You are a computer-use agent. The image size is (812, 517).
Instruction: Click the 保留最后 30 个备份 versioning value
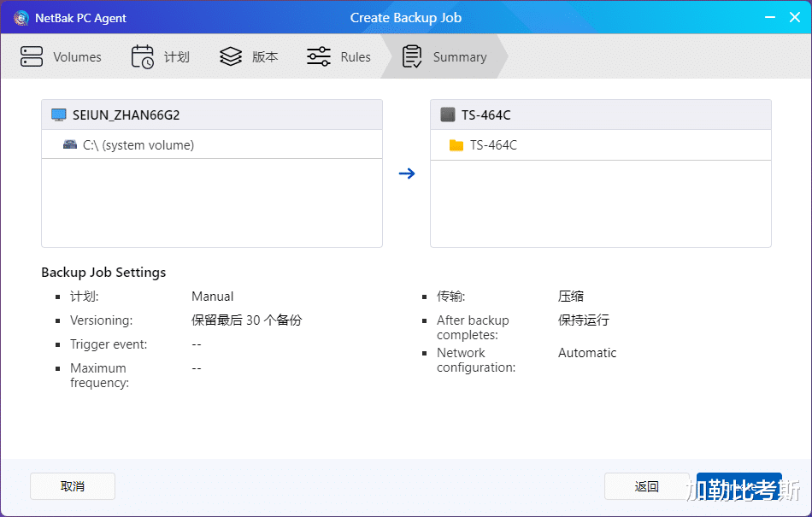[246, 320]
